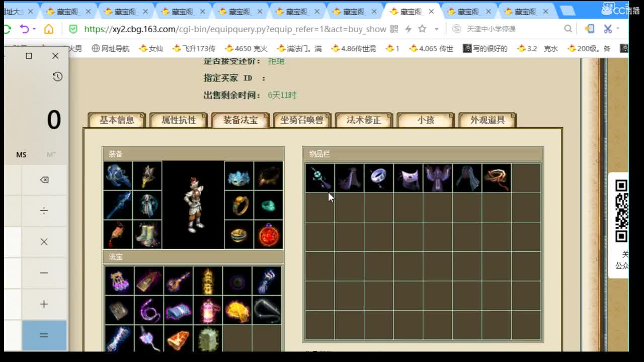Inspect the teal-orb wand in inventory
Screen dimensions: 644x362
[x=319, y=178]
